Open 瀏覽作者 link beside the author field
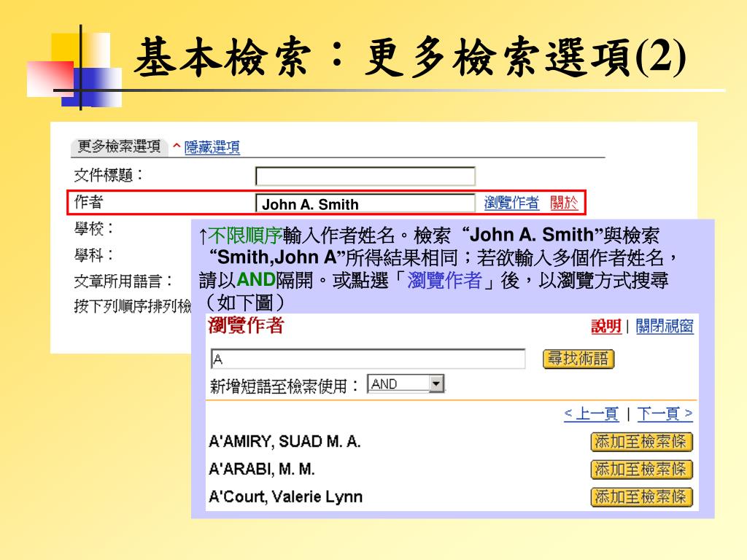The image size is (747, 560). (511, 203)
